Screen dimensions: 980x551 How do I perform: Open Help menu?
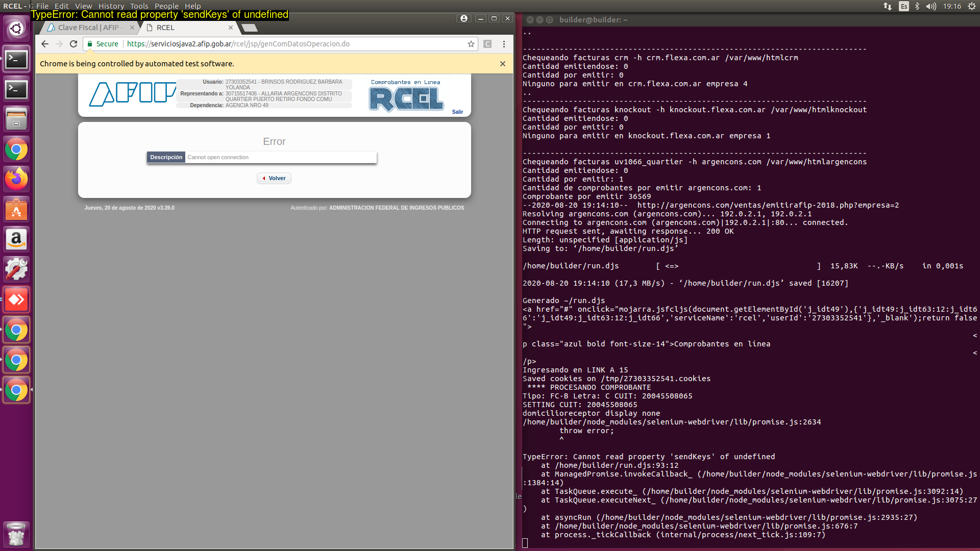(x=192, y=6)
